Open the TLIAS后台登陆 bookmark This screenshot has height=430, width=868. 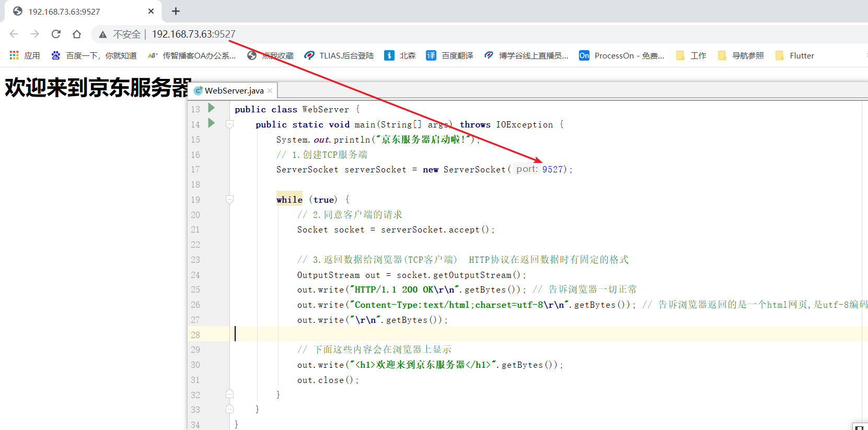tap(339, 55)
